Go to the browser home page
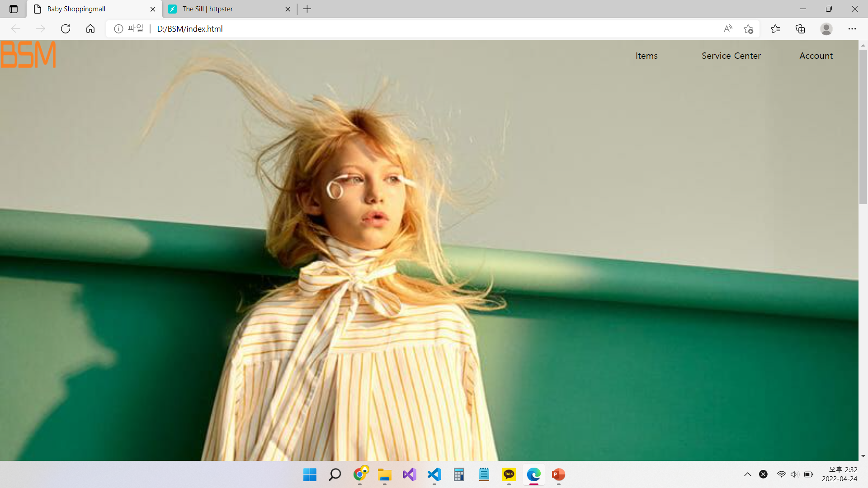This screenshot has width=868, height=488. pos(90,29)
